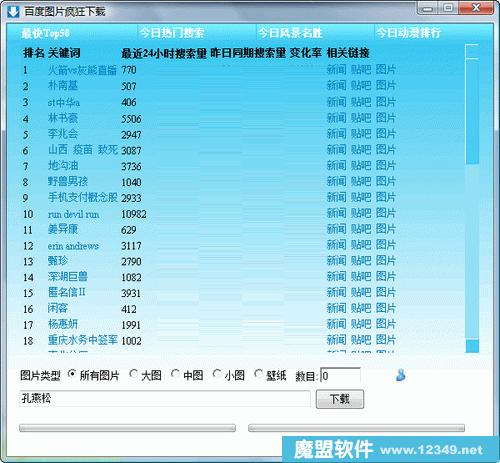Open the 最快Top50 tab
500x463 pixels.
tap(45, 33)
